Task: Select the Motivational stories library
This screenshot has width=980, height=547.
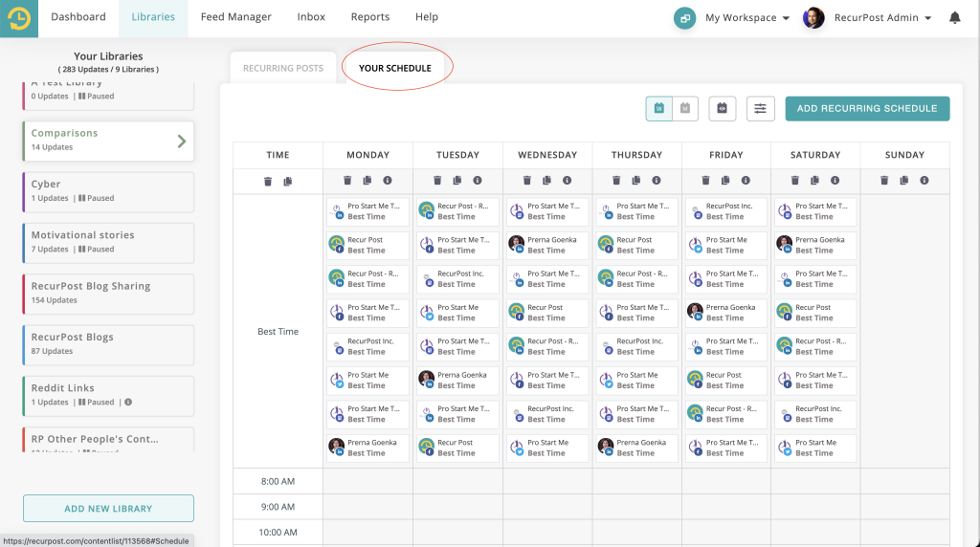Action: pos(108,243)
